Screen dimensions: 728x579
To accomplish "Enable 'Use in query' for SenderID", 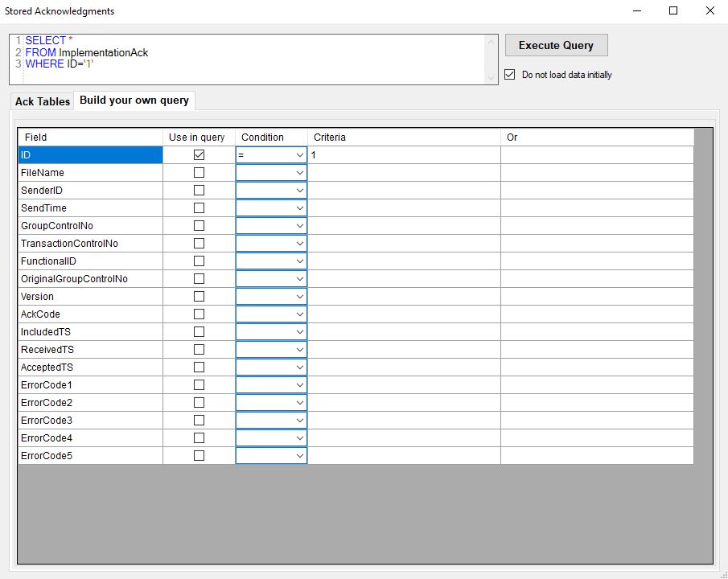I will (199, 190).
